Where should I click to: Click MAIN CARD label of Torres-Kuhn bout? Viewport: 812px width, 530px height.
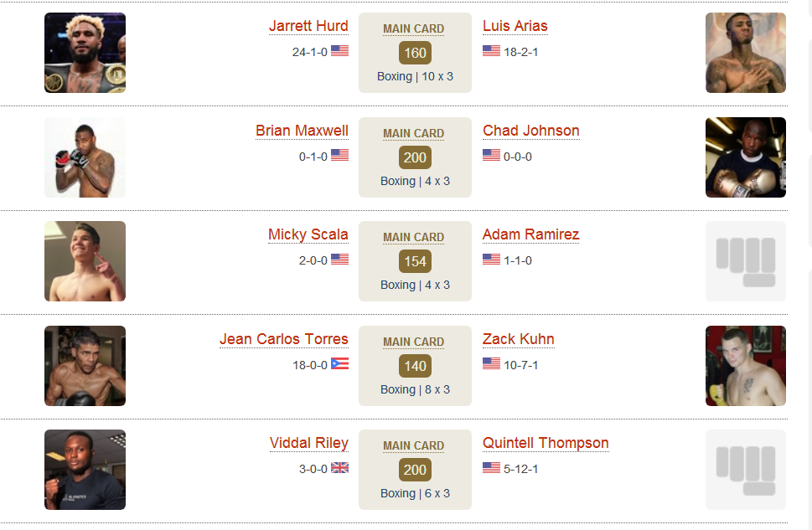413,342
